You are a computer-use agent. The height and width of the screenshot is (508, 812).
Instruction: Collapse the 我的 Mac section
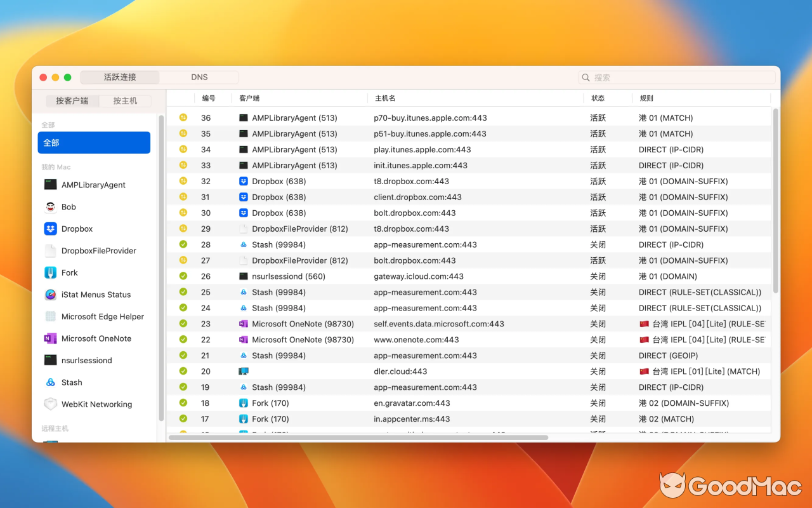coord(55,166)
